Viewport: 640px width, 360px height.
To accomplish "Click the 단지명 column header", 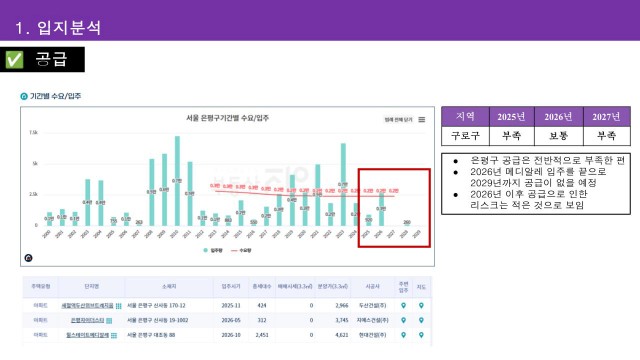I will [91, 287].
